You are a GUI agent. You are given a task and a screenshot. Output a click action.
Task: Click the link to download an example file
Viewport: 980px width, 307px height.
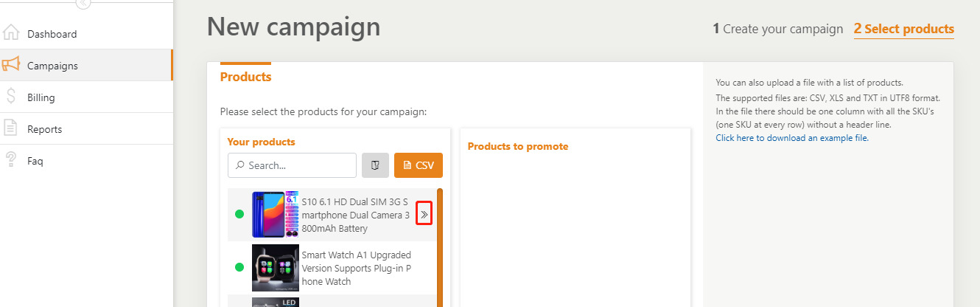[792, 138]
